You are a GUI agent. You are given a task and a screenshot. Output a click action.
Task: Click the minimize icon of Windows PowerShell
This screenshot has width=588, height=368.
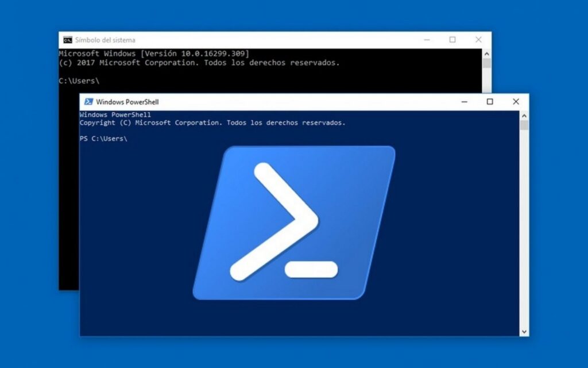pos(464,101)
